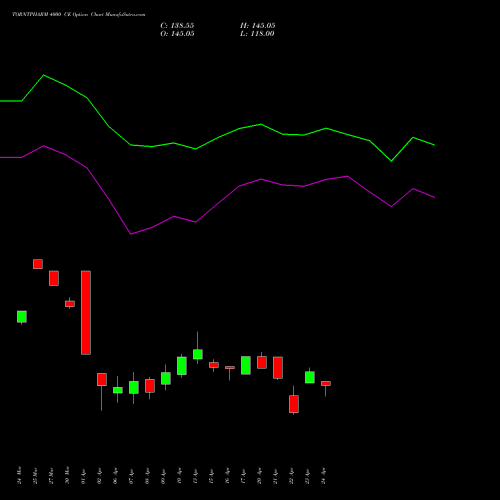The width and height of the screenshot is (500, 500).
Task: Click the red candle above 20 Apr
Action: pyautogui.click(x=262, y=362)
